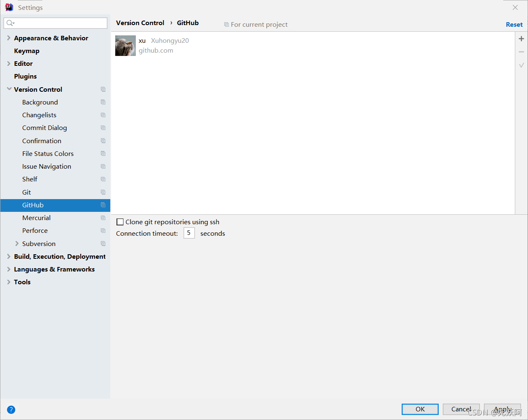Collapse the Version Control section
This screenshot has height=420, width=528.
pyautogui.click(x=9, y=89)
